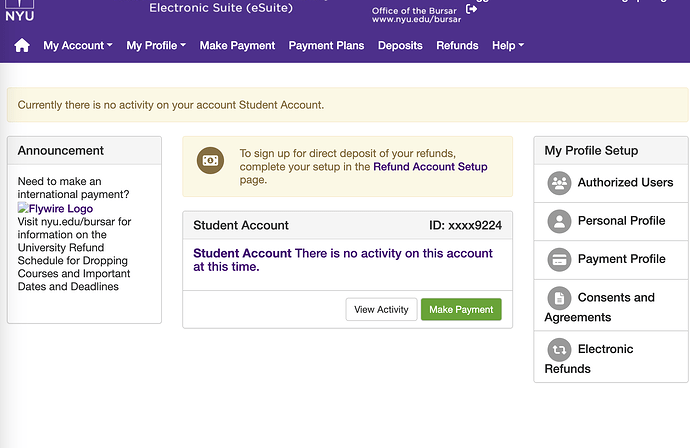Image resolution: width=690 pixels, height=448 pixels.
Task: Click the Flywire Logo image link
Action: [x=56, y=209]
